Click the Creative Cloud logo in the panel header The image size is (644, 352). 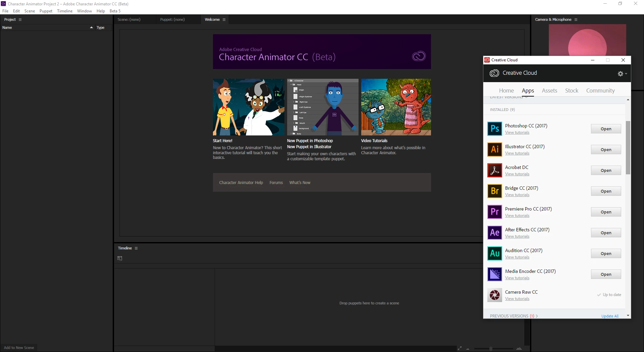tap(494, 73)
